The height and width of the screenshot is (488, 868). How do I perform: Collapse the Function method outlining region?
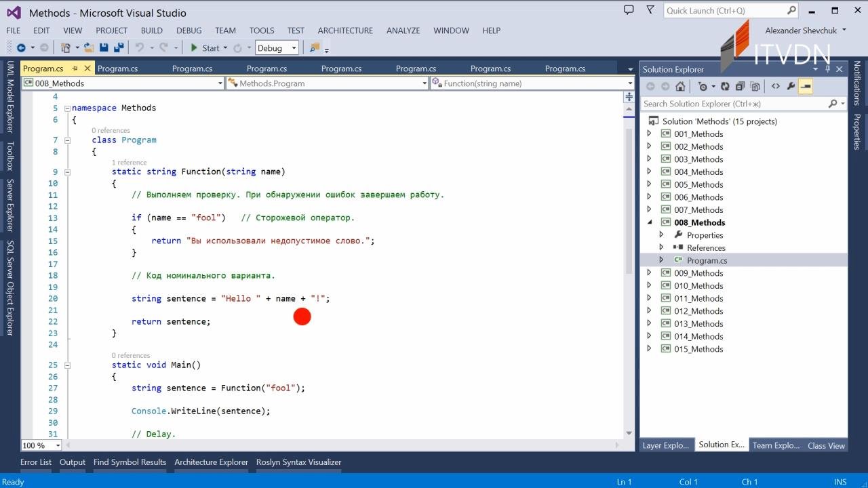click(x=67, y=172)
